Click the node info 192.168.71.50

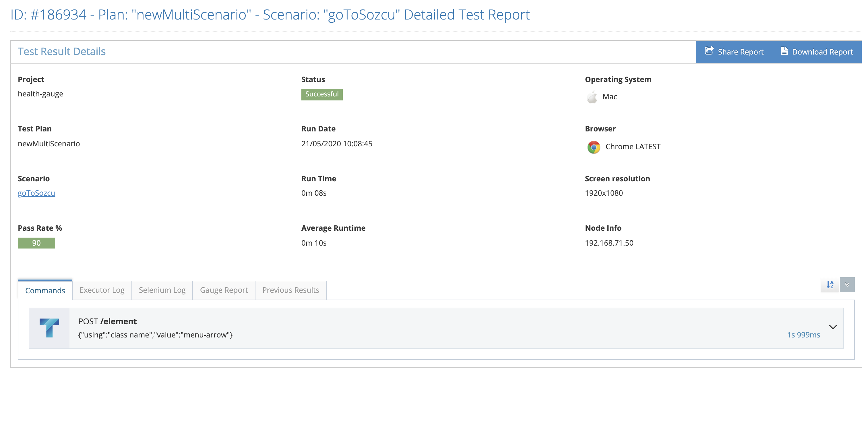click(x=609, y=243)
